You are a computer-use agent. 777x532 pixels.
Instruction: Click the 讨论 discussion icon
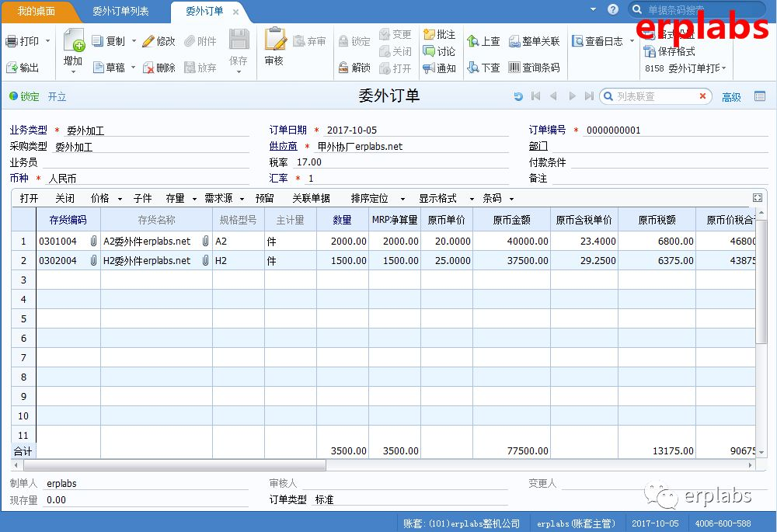(429, 51)
